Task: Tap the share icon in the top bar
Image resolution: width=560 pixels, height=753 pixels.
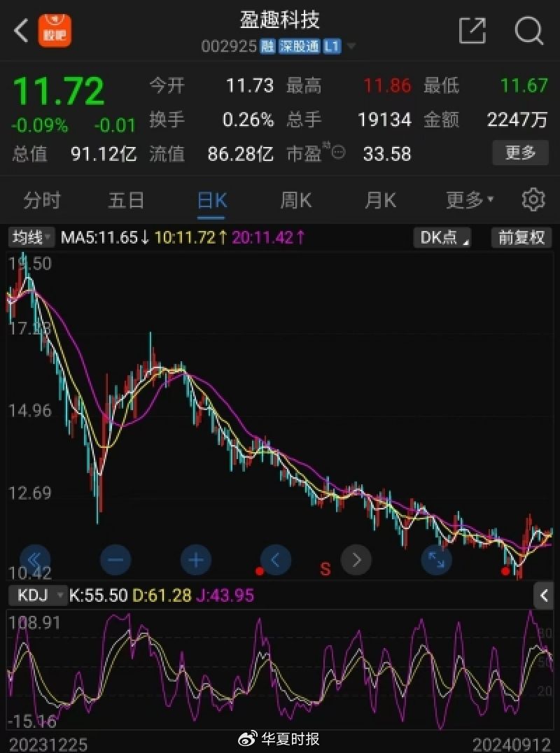Action: pos(473,31)
